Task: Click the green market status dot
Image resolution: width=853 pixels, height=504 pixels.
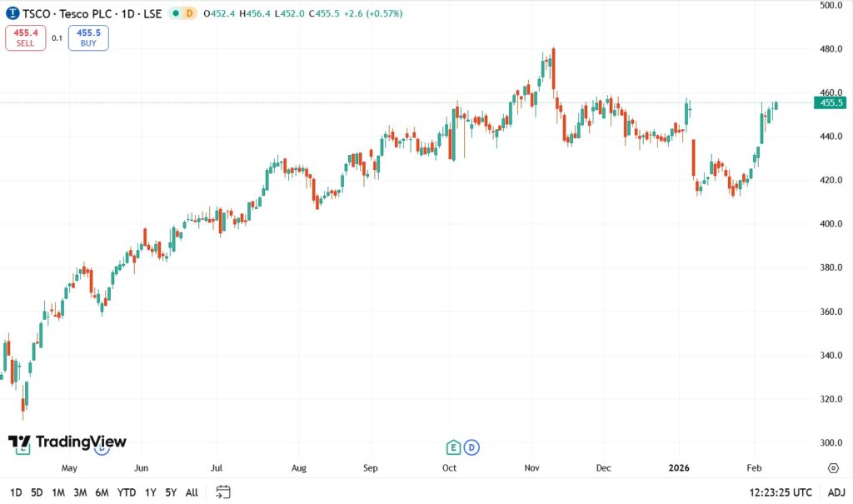Action: pyautogui.click(x=176, y=13)
